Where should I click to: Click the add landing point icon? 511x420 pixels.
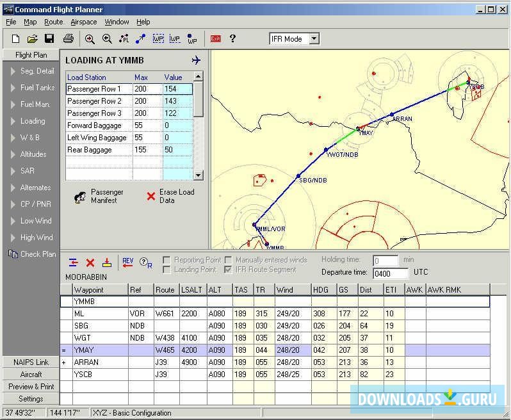[107, 262]
